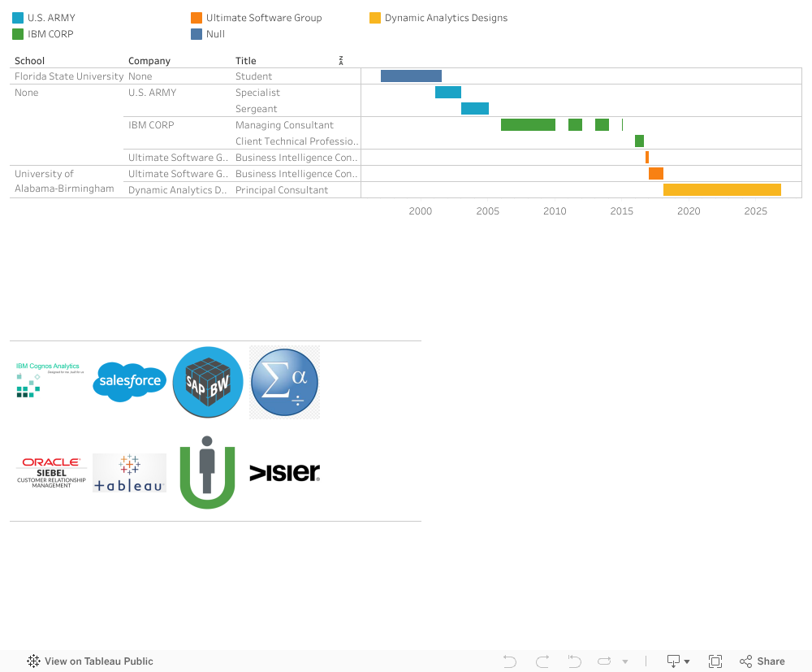Select the Principal Consultant yellow bar
The width and height of the screenshot is (812, 672).
pyautogui.click(x=722, y=189)
